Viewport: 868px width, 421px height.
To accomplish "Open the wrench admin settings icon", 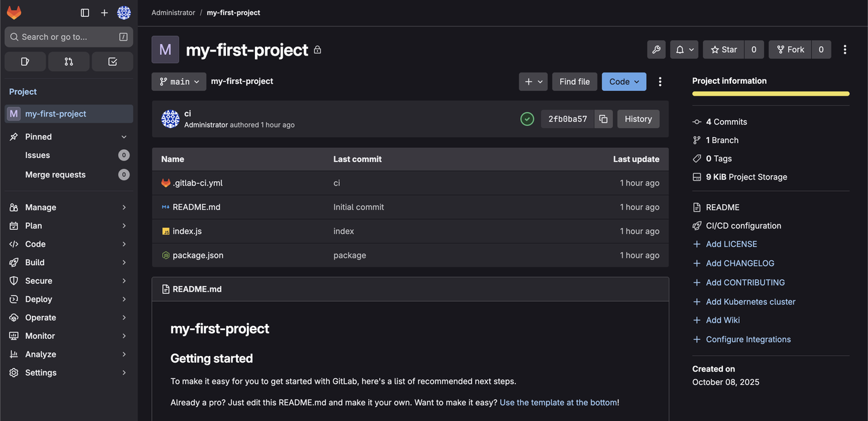I will 656,49.
